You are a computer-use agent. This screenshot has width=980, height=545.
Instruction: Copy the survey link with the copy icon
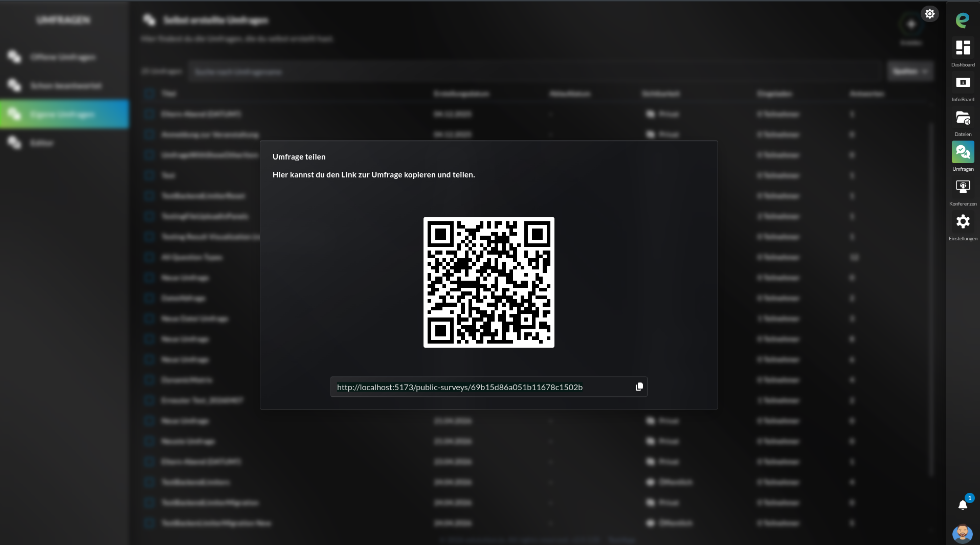639,387
